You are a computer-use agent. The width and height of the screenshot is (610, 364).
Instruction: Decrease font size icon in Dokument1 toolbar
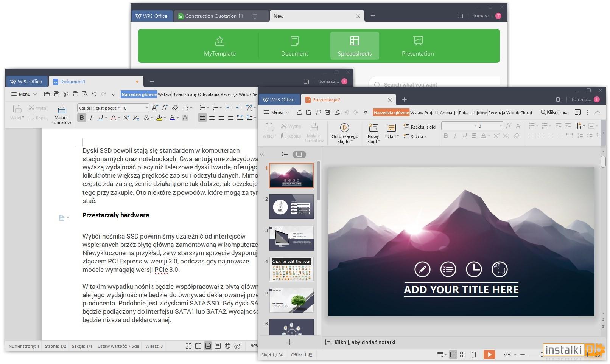click(164, 108)
